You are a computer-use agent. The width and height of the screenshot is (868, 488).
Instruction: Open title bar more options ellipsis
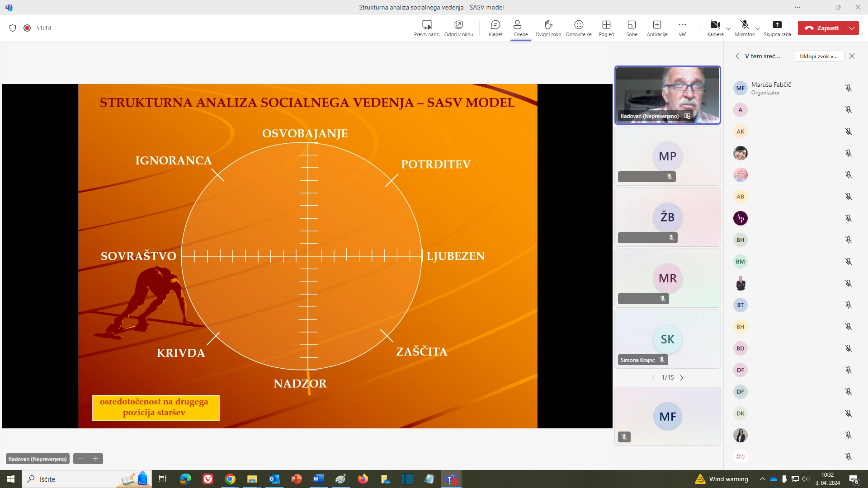coord(797,7)
